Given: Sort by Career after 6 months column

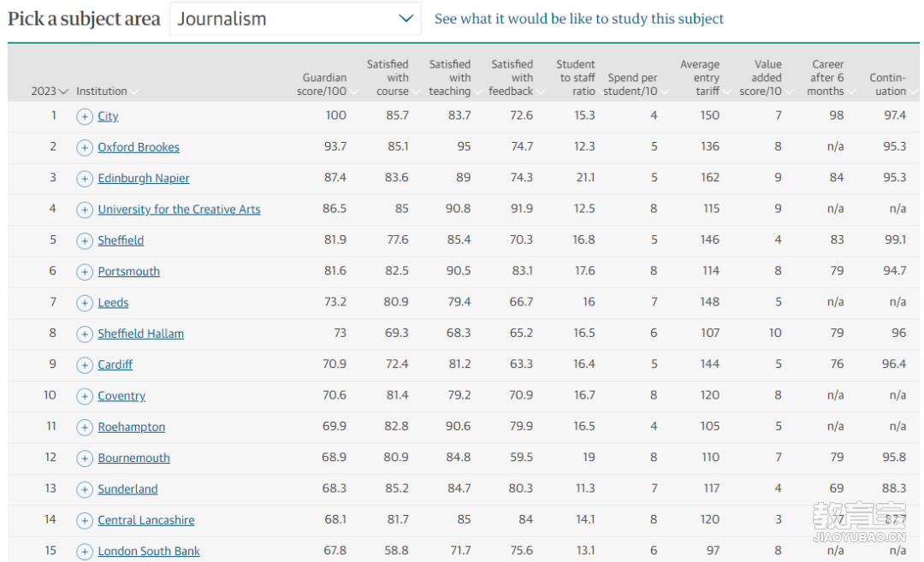Looking at the screenshot, I should tap(831, 78).
